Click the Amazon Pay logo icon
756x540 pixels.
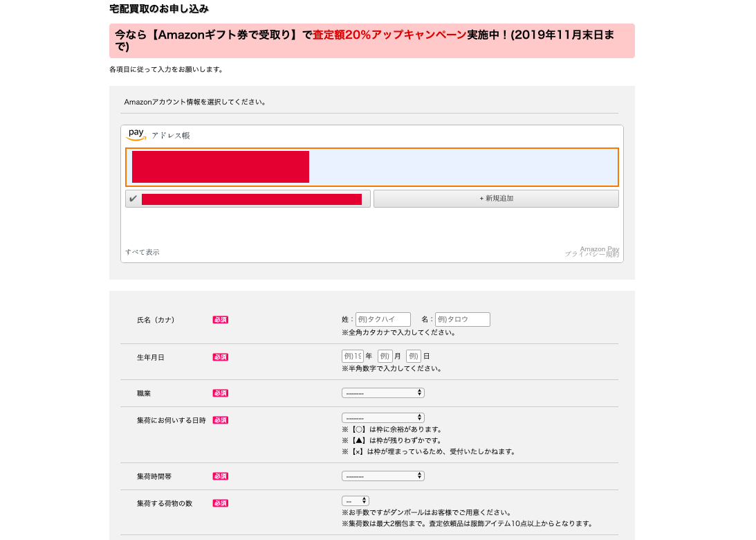click(x=137, y=134)
